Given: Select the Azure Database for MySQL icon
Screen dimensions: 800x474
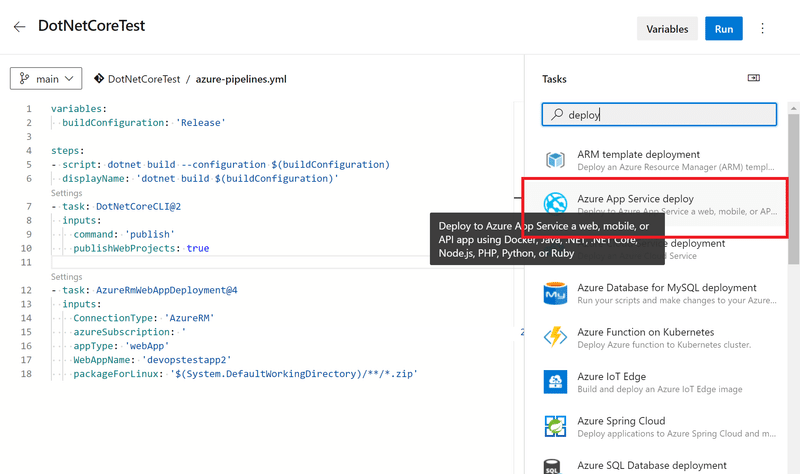Looking at the screenshot, I should click(x=555, y=294).
